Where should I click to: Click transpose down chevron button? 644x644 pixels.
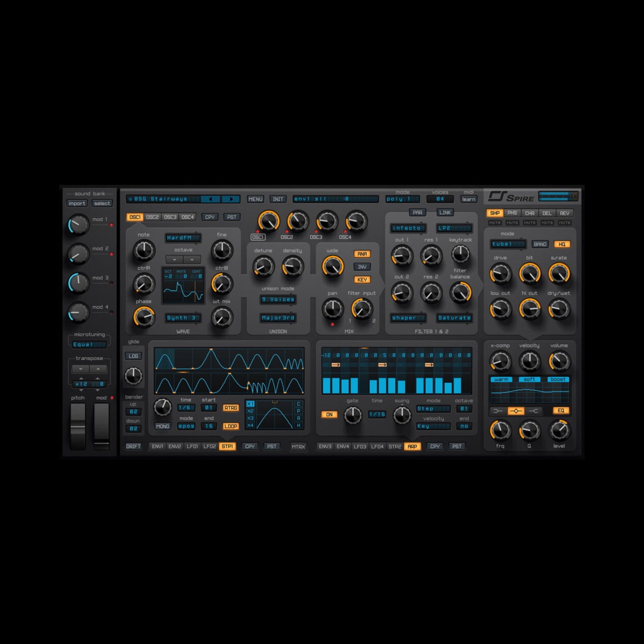81,369
